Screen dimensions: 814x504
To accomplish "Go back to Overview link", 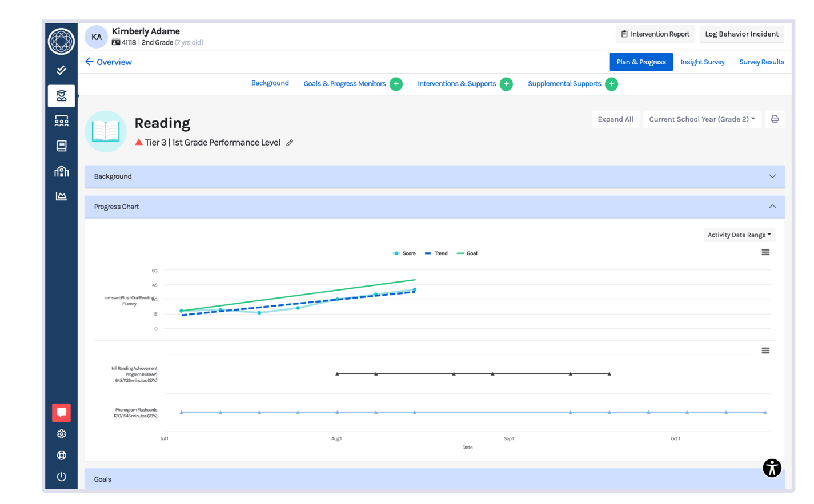I will tap(109, 62).
